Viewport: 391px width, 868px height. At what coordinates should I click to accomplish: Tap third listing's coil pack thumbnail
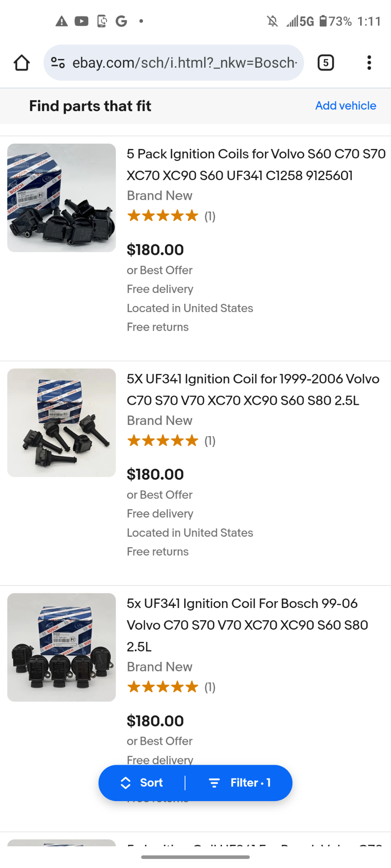[x=62, y=647]
